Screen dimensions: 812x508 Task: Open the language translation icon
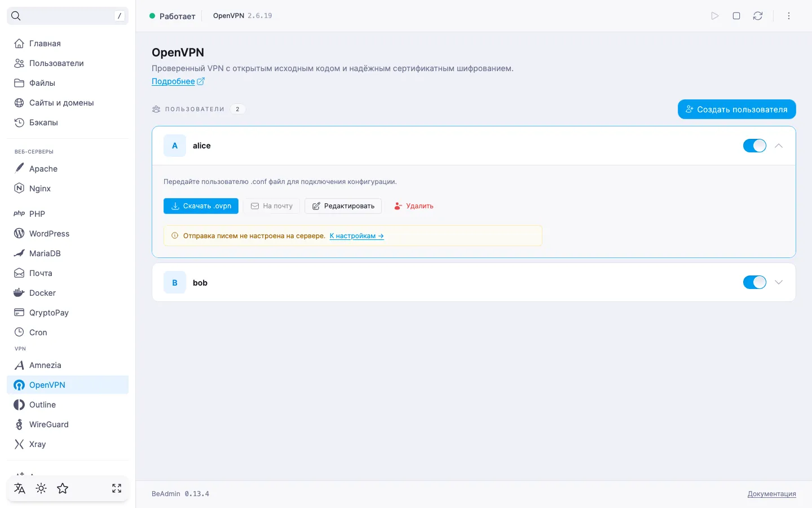tap(20, 488)
